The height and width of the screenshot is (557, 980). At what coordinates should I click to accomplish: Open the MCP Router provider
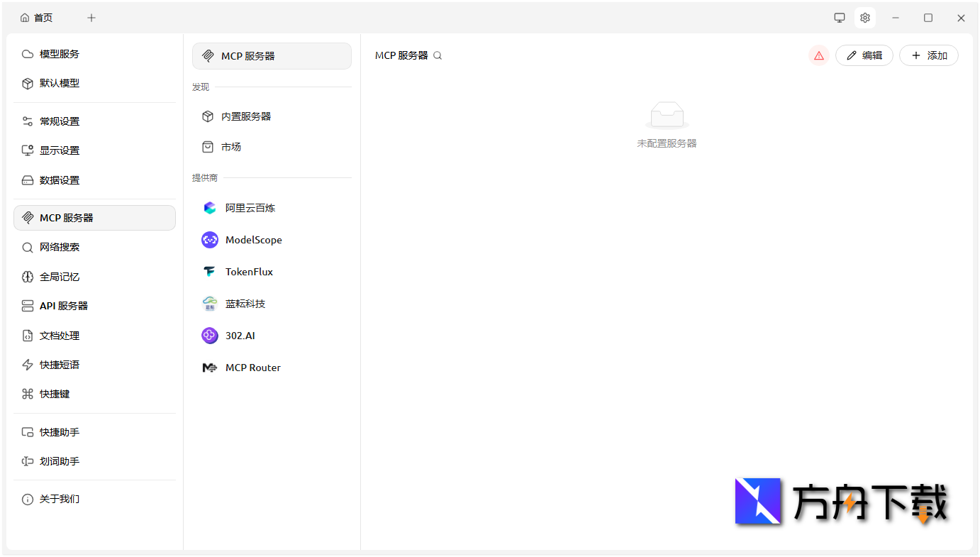tap(252, 367)
